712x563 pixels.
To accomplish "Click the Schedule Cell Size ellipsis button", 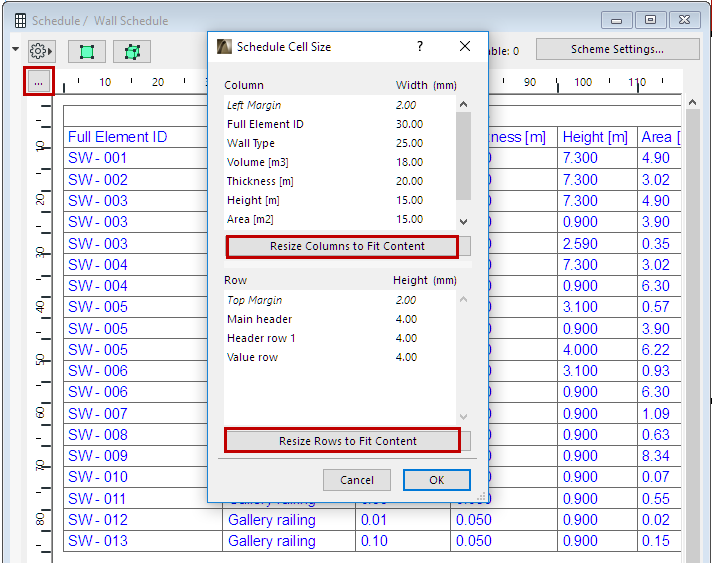I will coord(38,83).
